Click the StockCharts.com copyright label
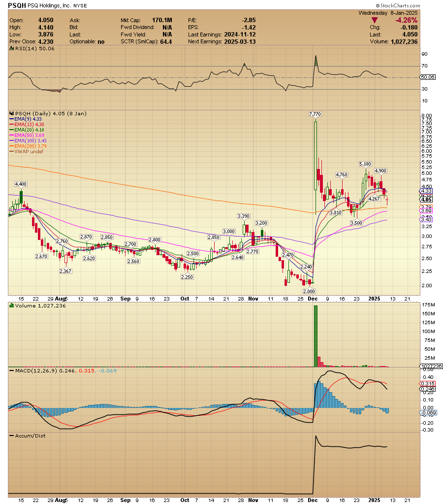The image size is (443, 504). tap(398, 5)
